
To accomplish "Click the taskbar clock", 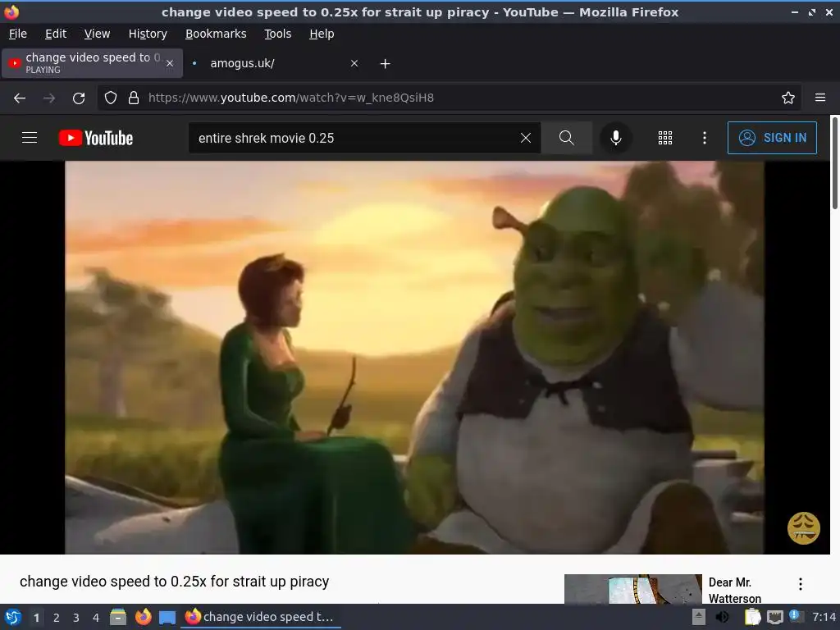I will click(x=824, y=617).
